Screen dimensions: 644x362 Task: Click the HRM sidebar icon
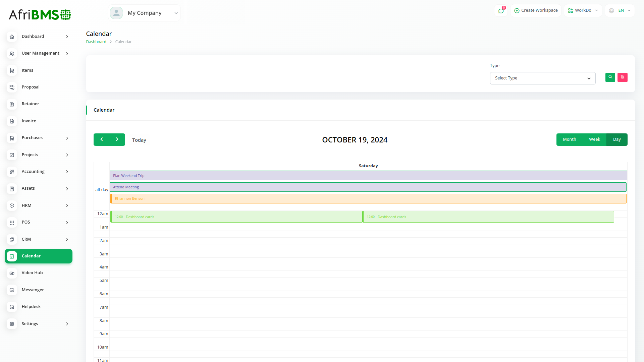tap(12, 205)
